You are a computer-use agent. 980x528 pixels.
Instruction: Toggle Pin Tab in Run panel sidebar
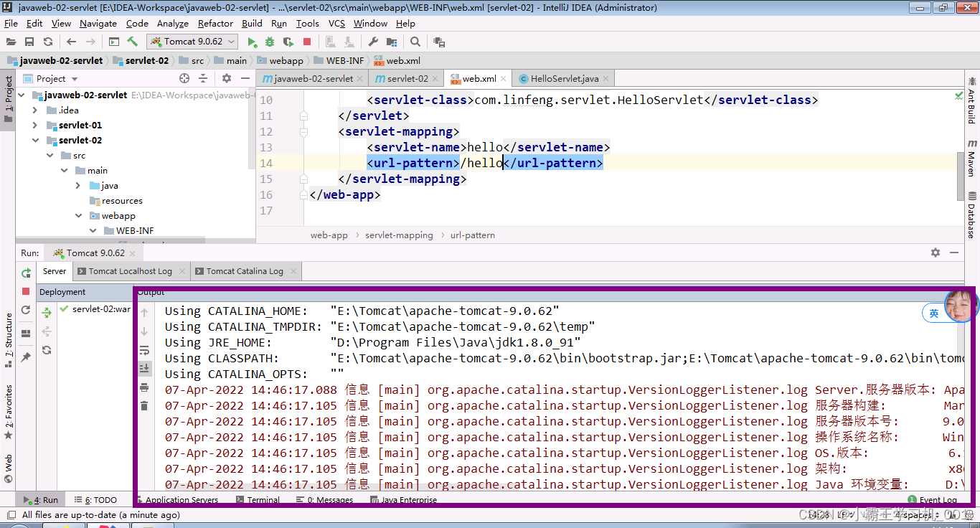[x=26, y=357]
